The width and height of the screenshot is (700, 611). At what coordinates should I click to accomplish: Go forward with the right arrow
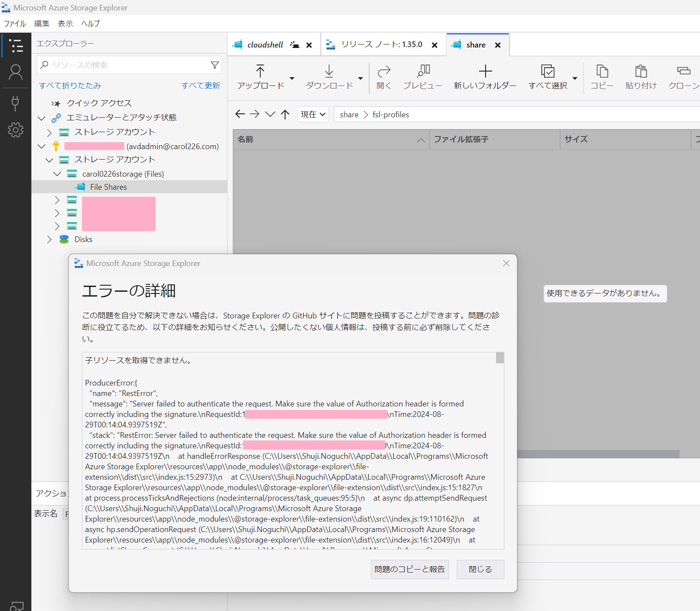(x=255, y=114)
